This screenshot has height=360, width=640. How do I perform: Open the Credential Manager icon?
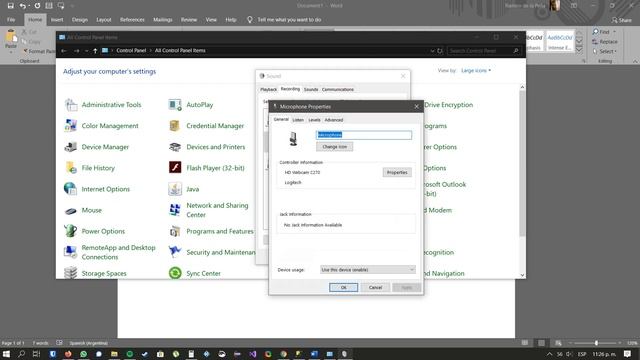(175, 126)
